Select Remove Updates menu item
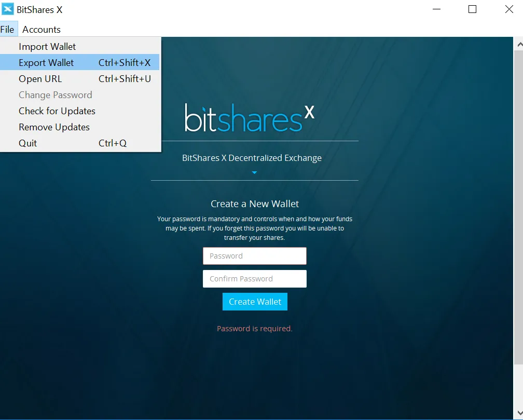Image resolution: width=523 pixels, height=420 pixels. (80, 127)
